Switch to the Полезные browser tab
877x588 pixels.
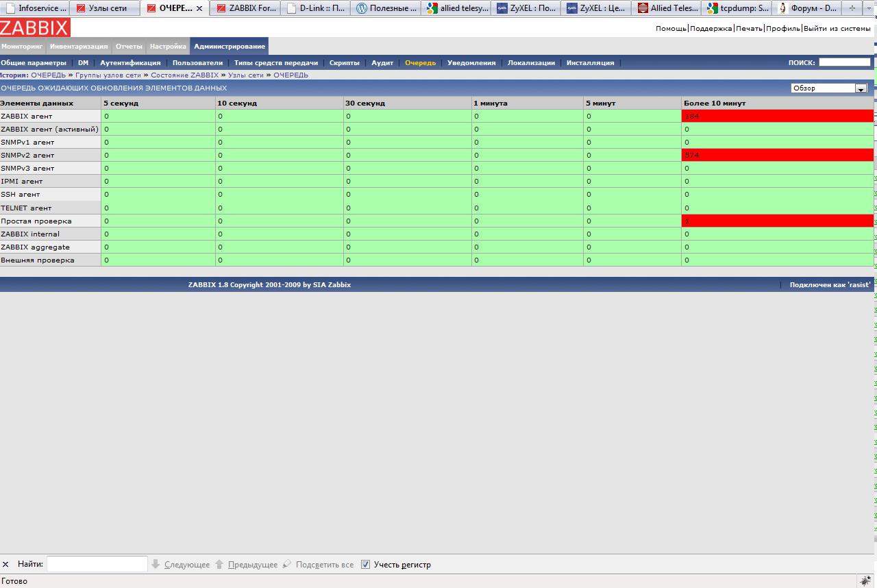click(x=385, y=8)
